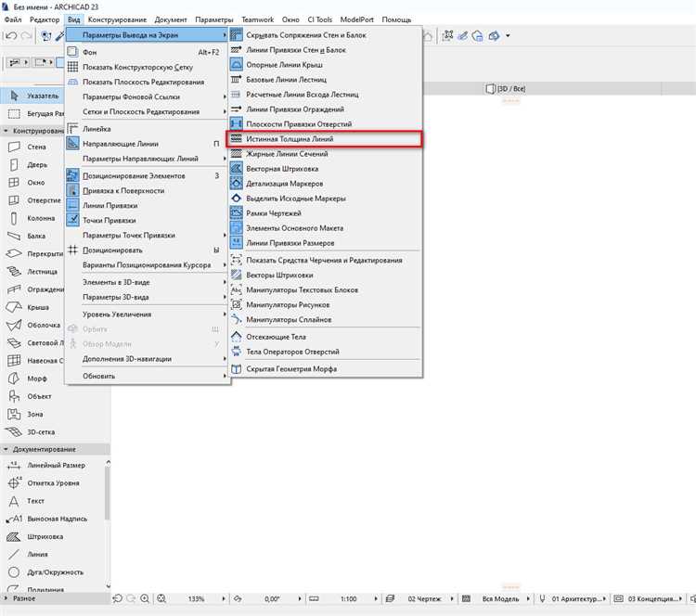The image size is (696, 616).
Task: Select the Бегущая Рамка marquee tool
Action: 33,113
